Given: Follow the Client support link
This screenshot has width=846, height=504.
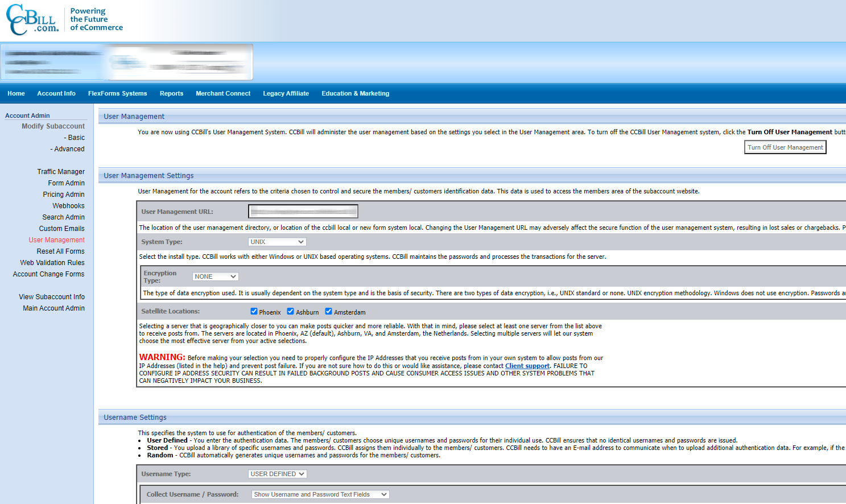Looking at the screenshot, I should (527, 366).
